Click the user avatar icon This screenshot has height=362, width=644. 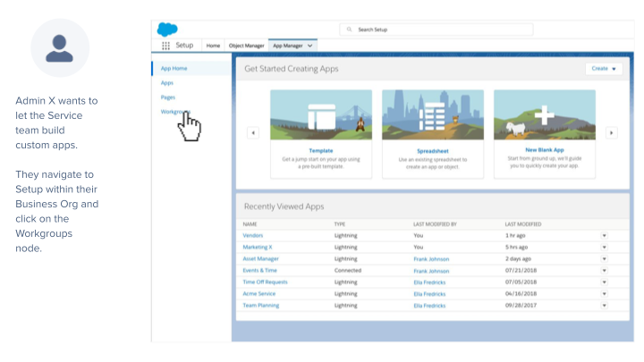[x=60, y=48]
